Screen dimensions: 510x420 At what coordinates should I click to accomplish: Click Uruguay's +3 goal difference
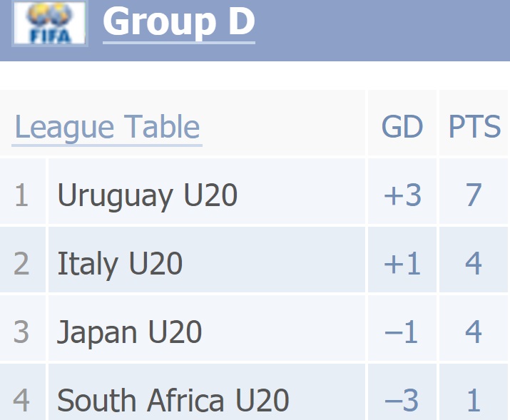tap(403, 195)
